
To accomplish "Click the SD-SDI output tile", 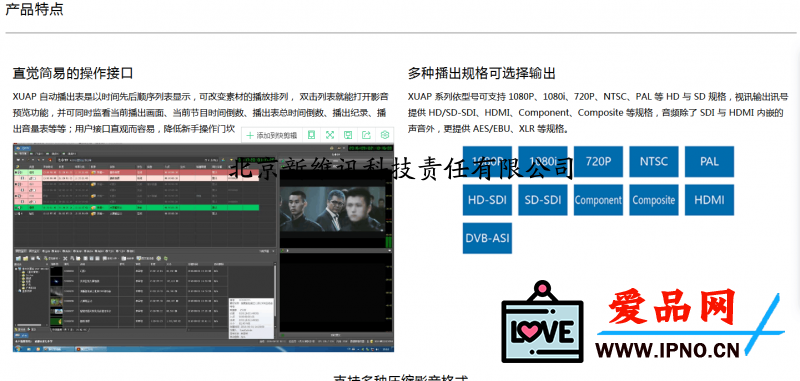I will click(x=543, y=200).
